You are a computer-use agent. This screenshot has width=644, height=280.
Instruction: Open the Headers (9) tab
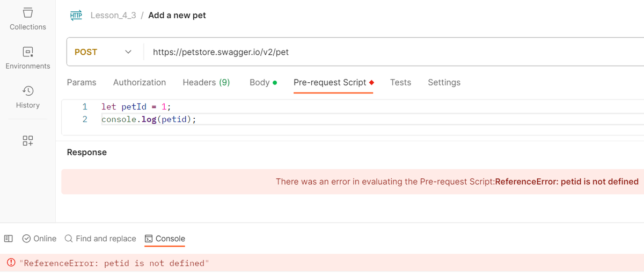(206, 82)
